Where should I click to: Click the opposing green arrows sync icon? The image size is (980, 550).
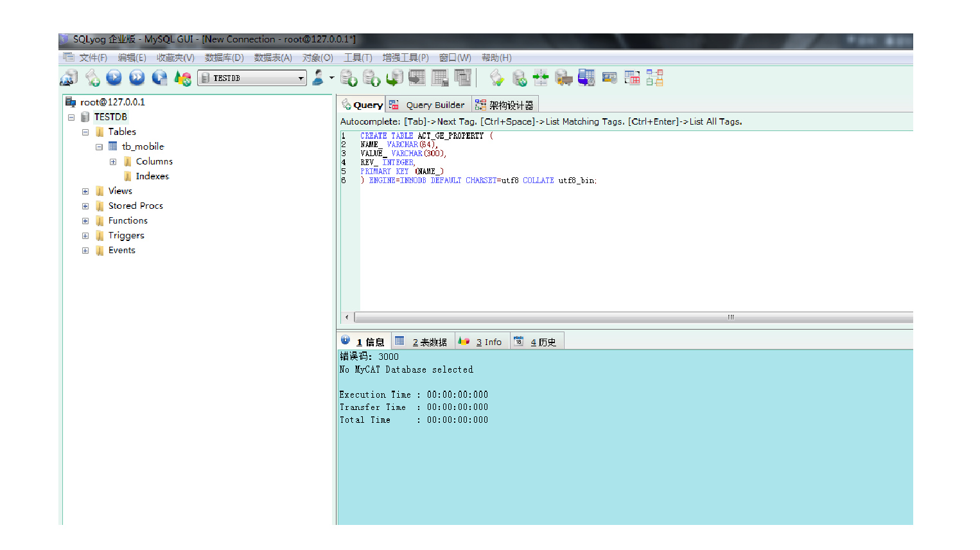(541, 78)
